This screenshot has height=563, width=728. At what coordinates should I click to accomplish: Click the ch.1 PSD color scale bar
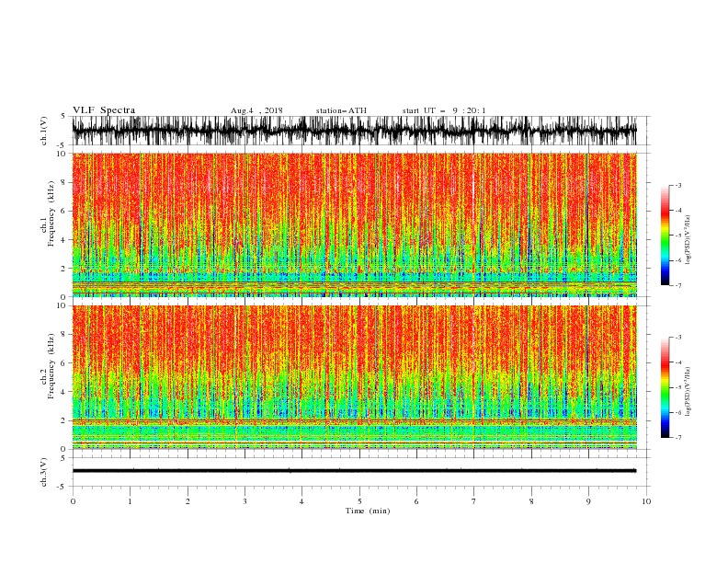(x=665, y=236)
